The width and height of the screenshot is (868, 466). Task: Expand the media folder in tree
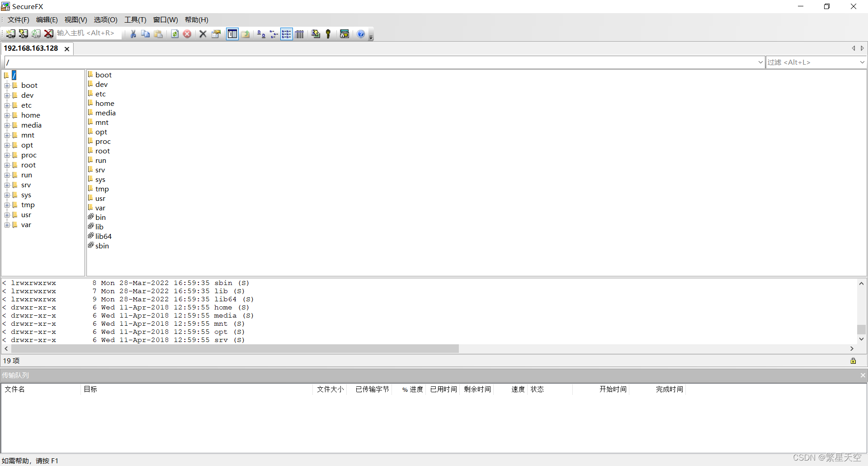pos(7,125)
